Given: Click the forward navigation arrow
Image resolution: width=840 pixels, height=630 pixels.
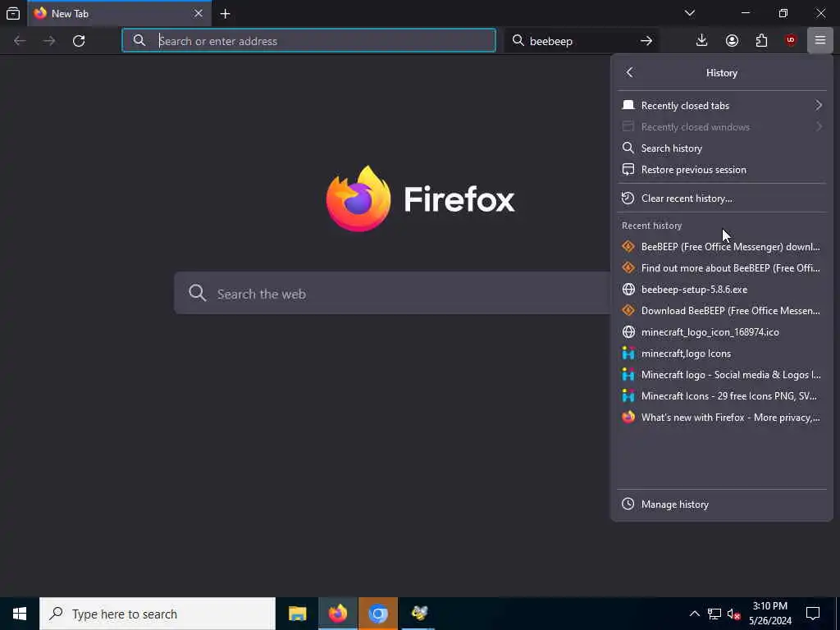Looking at the screenshot, I should point(49,41).
